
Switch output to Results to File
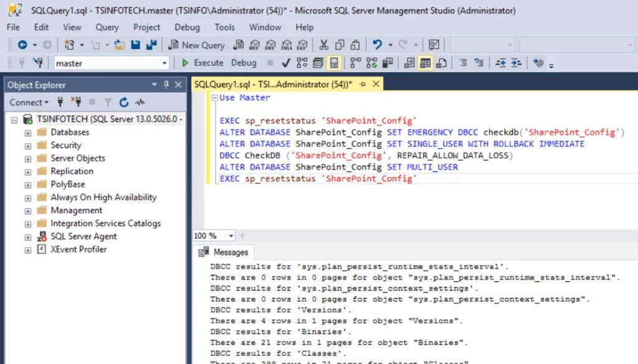click(441, 63)
